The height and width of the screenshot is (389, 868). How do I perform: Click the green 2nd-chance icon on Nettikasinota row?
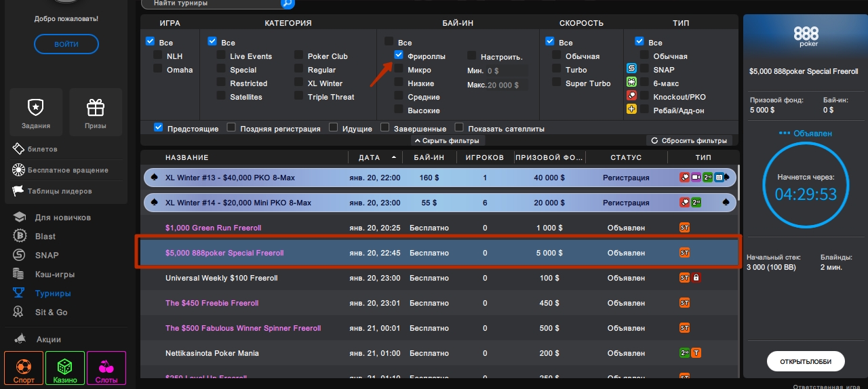pyautogui.click(x=684, y=353)
